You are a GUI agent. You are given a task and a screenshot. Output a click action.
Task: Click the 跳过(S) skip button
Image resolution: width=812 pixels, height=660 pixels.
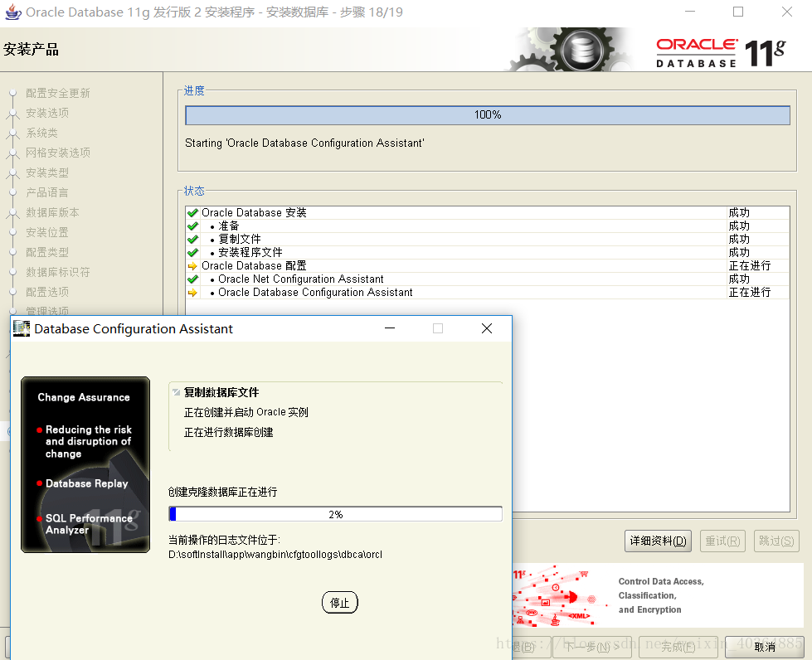(x=777, y=541)
